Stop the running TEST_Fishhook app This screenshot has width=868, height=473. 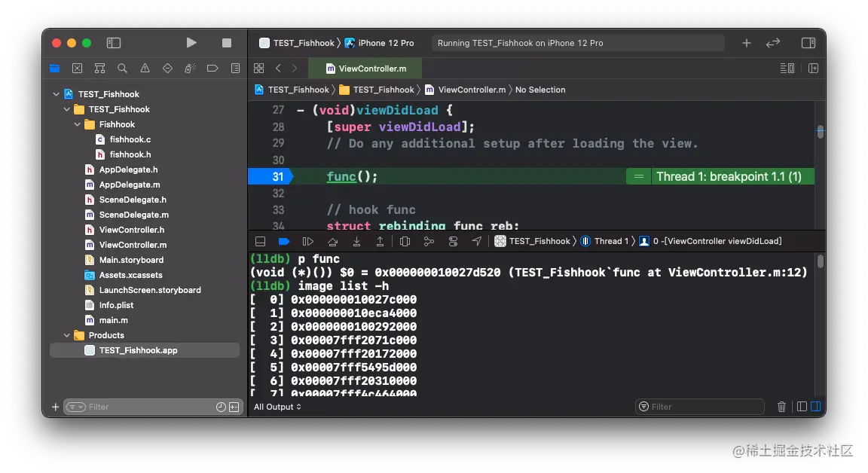coord(226,43)
